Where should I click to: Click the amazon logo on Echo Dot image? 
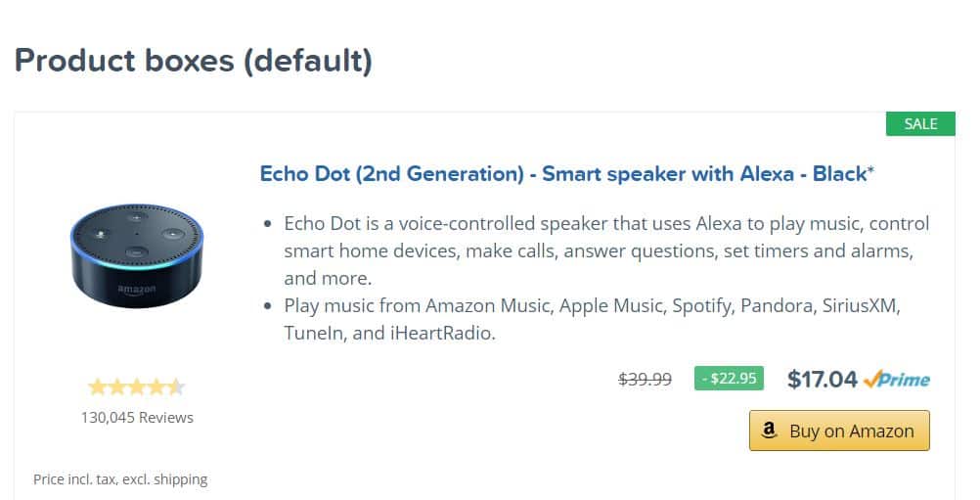pos(137,290)
